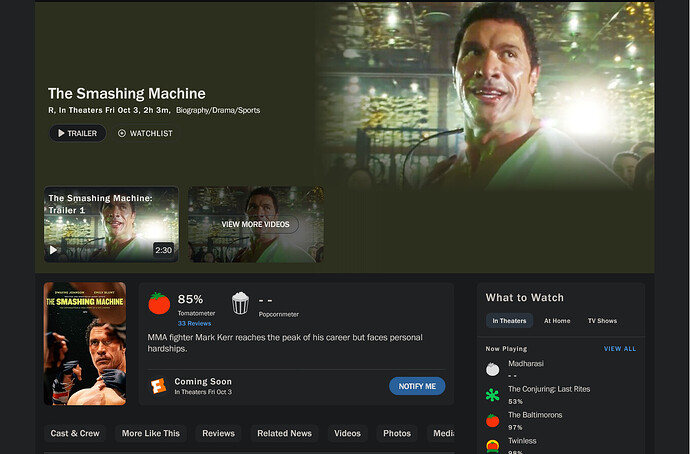Switch to TV Shows tab
The height and width of the screenshot is (454, 690).
tap(602, 321)
